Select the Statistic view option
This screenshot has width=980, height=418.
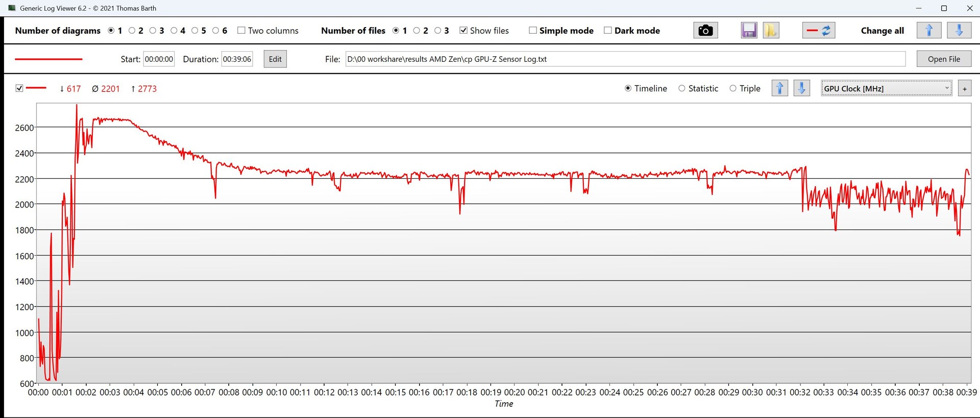click(x=682, y=88)
